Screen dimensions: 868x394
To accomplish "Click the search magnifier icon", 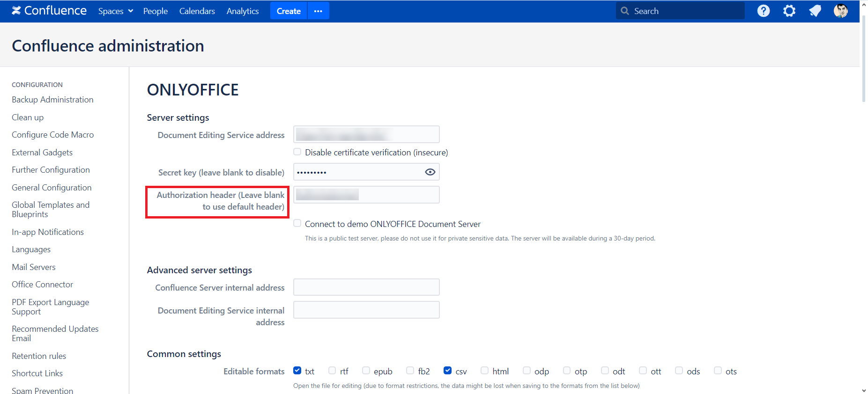I will pyautogui.click(x=624, y=11).
